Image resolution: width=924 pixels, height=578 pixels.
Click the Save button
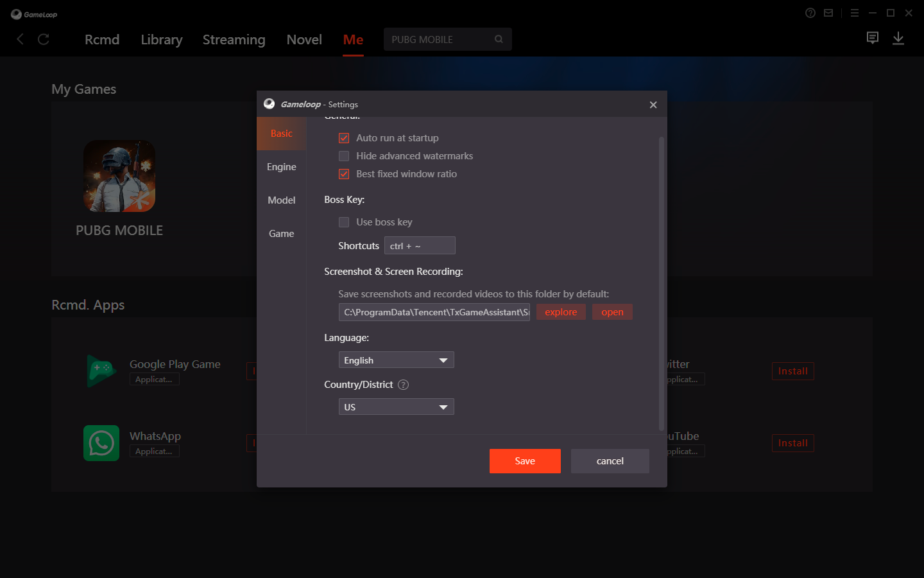(x=525, y=461)
